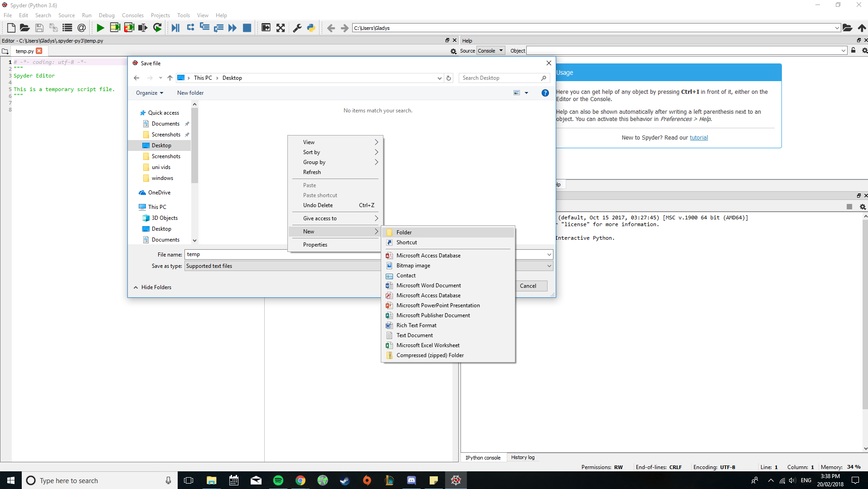Click the up arrow in Save file dialog

pyautogui.click(x=170, y=78)
